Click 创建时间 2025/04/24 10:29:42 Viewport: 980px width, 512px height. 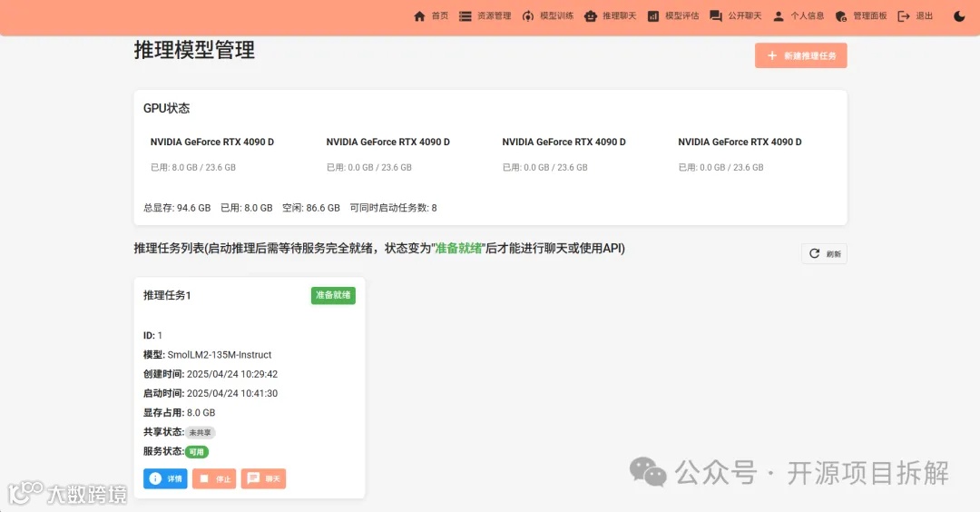211,374
